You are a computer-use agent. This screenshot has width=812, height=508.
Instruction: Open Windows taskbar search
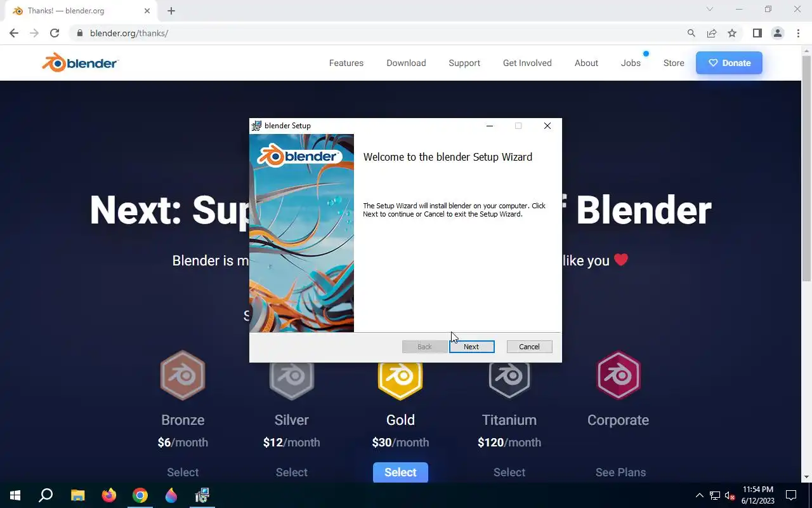tap(46, 495)
